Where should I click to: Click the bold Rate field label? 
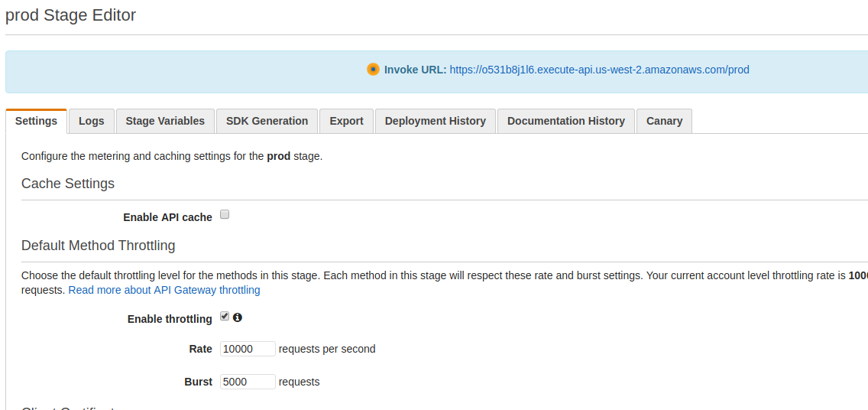pyautogui.click(x=200, y=349)
